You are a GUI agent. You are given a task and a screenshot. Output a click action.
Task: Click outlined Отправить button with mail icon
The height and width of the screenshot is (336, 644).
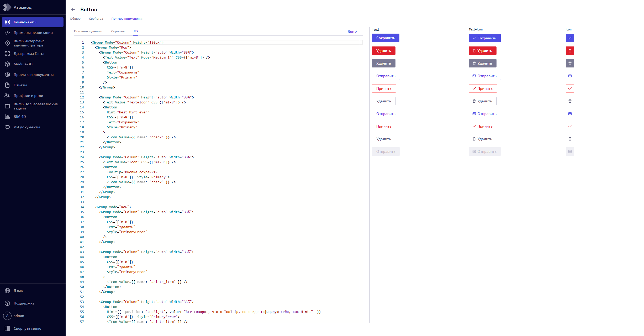(485, 76)
